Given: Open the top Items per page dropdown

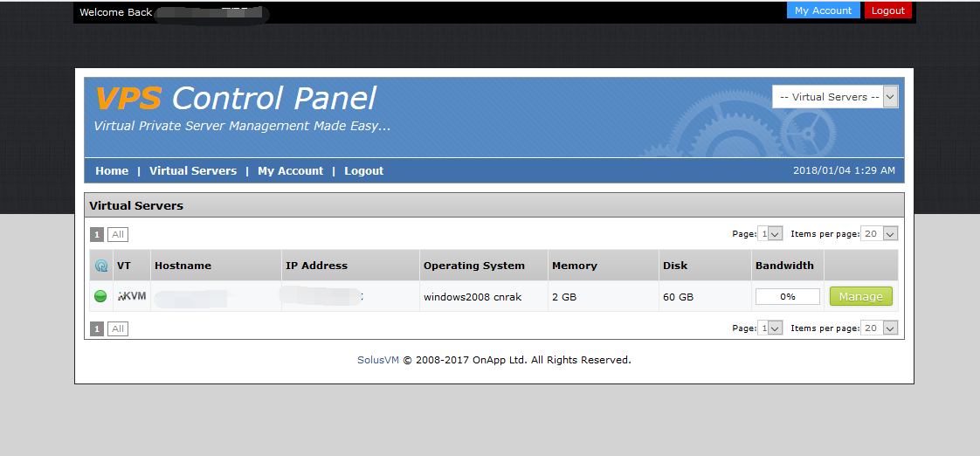Looking at the screenshot, I should tap(880, 234).
